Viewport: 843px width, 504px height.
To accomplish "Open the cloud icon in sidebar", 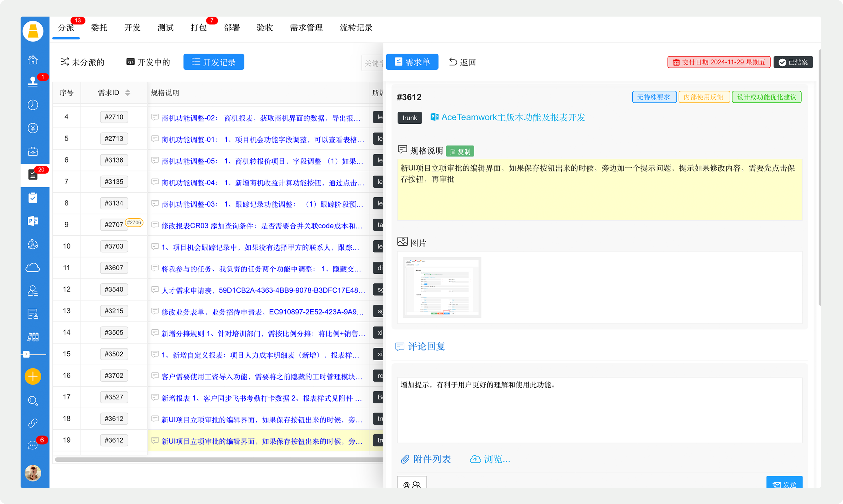I will tap(33, 268).
